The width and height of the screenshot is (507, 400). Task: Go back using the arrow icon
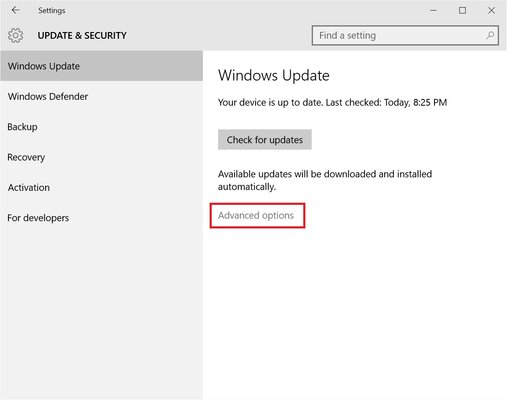(15, 10)
